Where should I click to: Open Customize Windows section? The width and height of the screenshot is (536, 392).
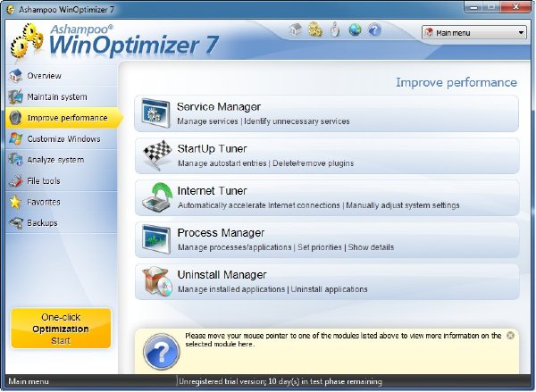pos(62,138)
